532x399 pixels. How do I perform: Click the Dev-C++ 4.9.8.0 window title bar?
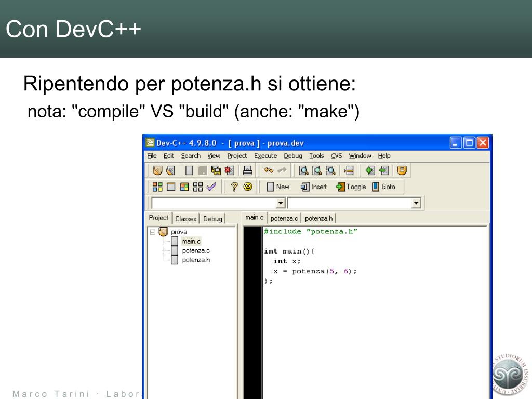(x=295, y=143)
